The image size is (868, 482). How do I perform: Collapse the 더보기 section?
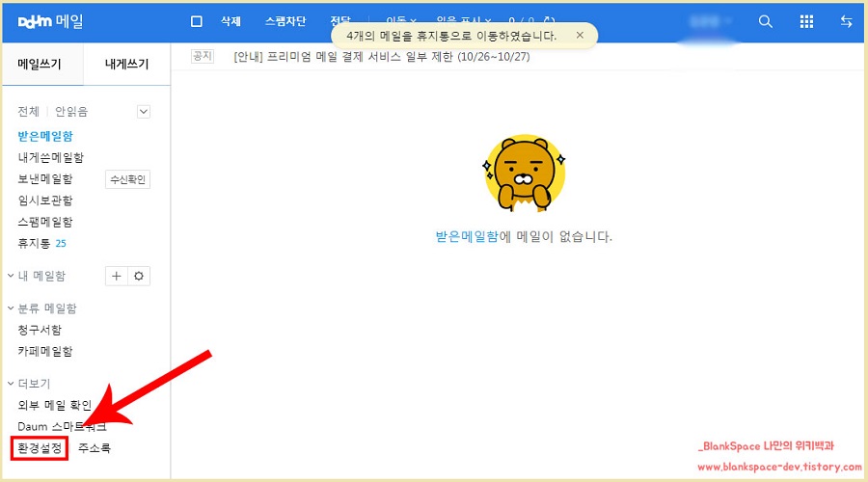[x=11, y=384]
